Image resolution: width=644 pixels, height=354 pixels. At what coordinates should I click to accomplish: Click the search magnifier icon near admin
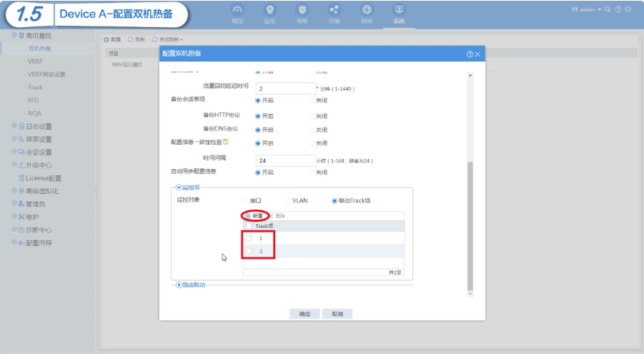(x=608, y=10)
